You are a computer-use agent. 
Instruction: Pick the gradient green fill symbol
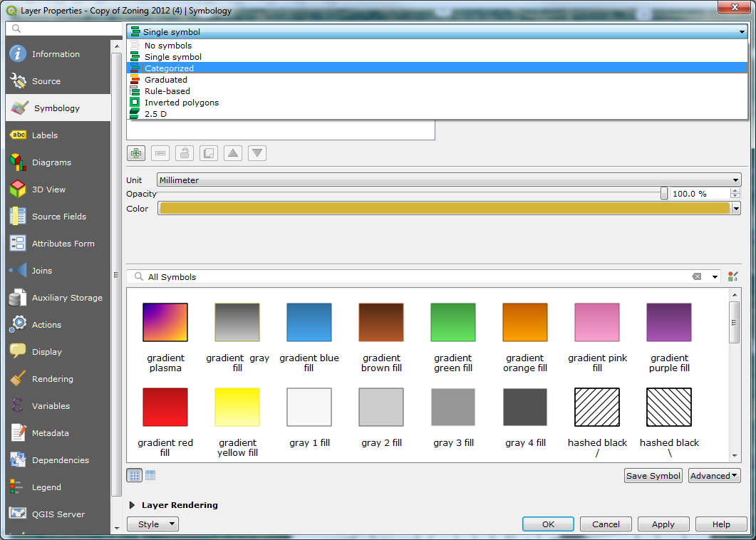click(452, 322)
